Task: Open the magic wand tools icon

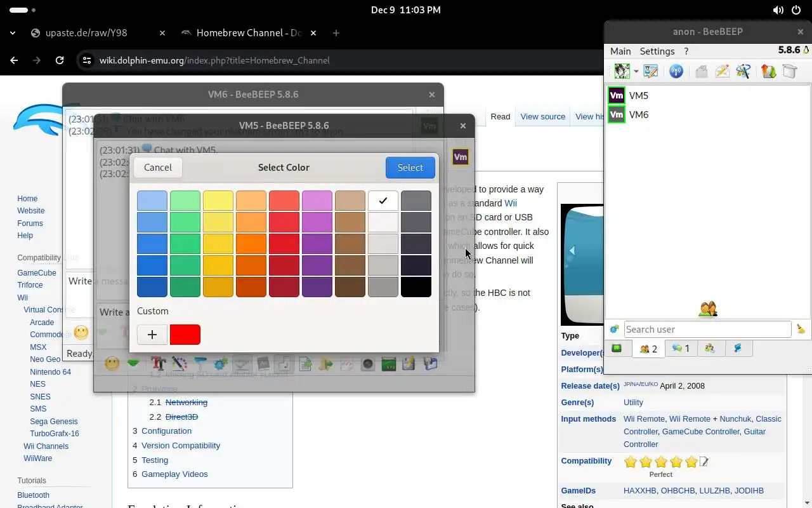Action: coord(743,71)
